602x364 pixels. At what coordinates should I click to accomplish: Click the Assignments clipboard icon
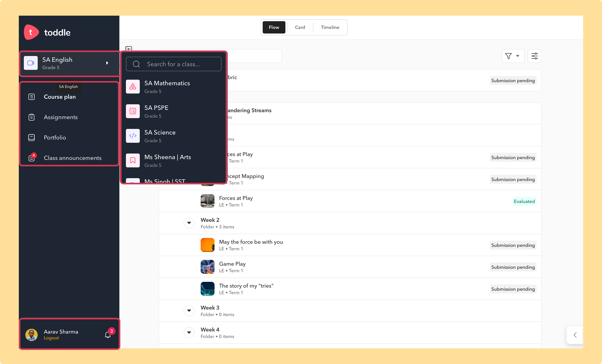[x=32, y=117]
